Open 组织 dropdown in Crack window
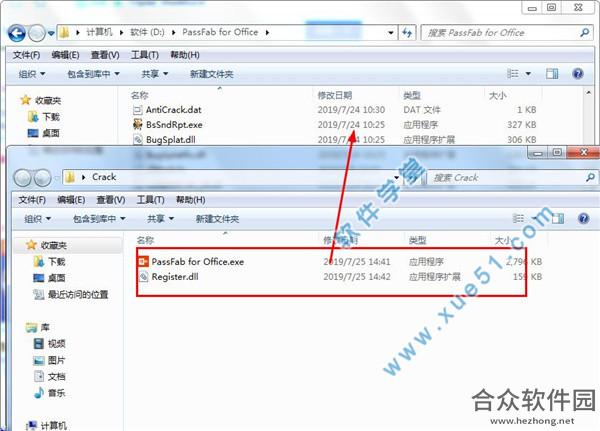Screen dimensions: 600x431 [38, 219]
